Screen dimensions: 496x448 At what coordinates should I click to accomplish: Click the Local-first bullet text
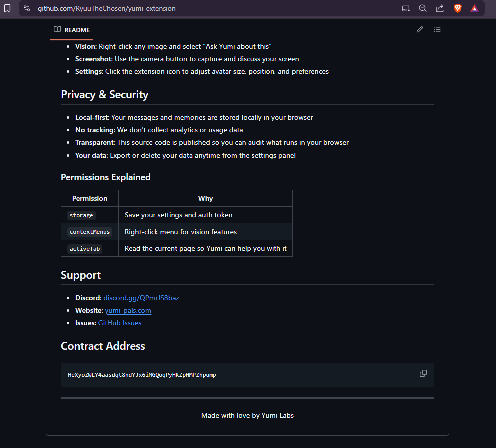(x=194, y=117)
